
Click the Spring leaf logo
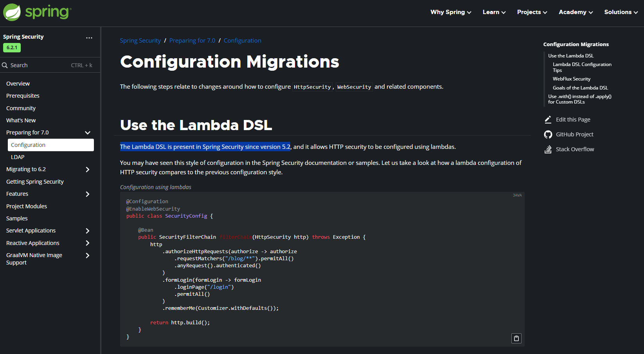(12, 12)
